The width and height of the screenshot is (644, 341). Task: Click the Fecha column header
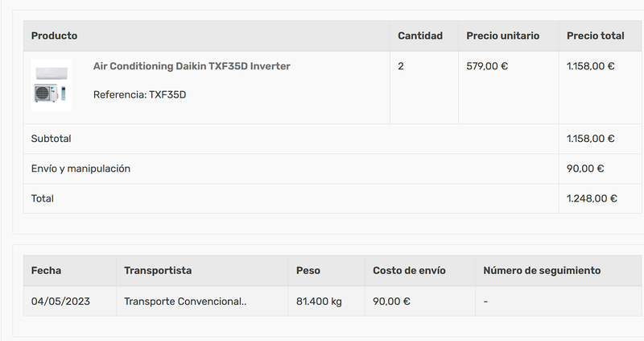(x=46, y=270)
